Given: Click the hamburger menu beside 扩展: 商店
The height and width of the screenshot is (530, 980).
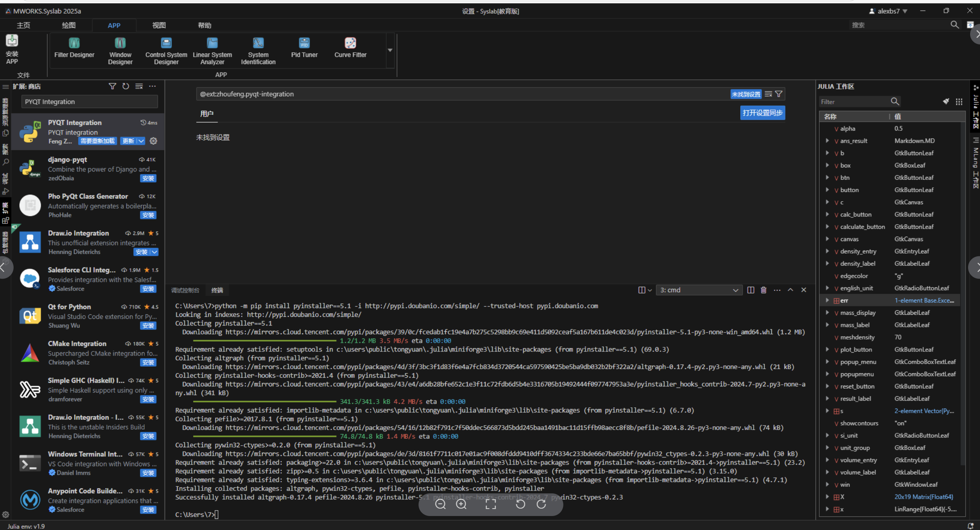Looking at the screenshot, I should point(6,86).
